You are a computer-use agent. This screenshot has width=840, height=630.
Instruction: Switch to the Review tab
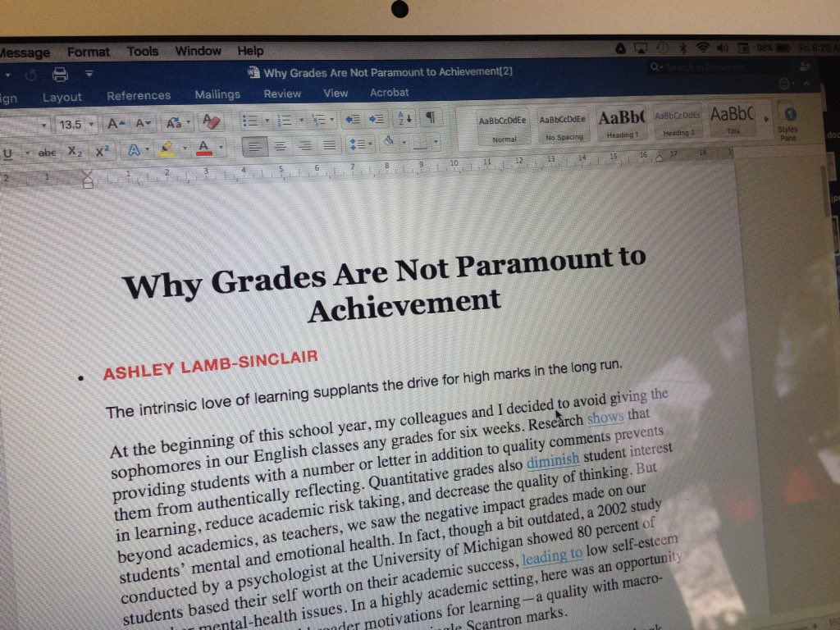coord(282,94)
